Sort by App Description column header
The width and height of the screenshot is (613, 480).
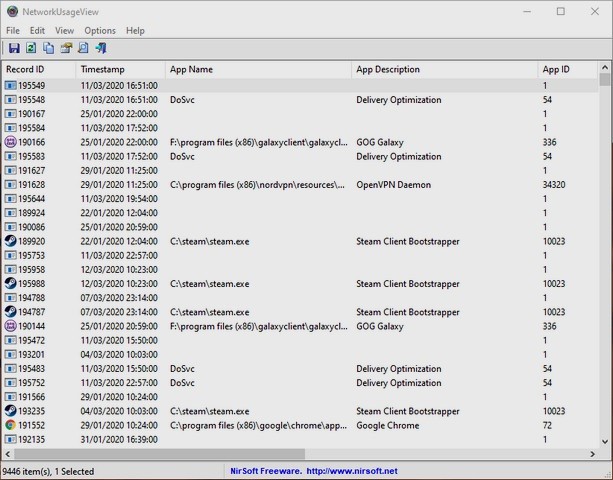(445, 70)
